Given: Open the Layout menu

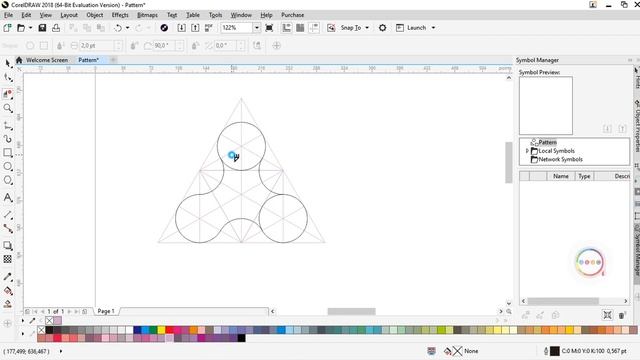Looking at the screenshot, I should pyautogui.click(x=69, y=15).
